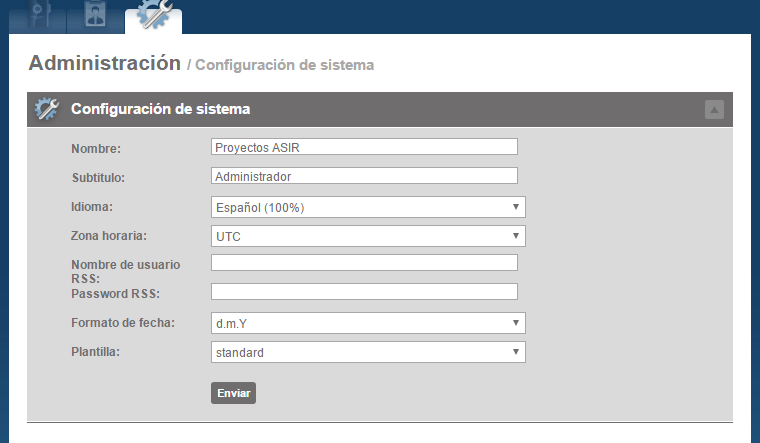Click the Configuración de sistema breadcrumb text
This screenshot has width=760, height=443.
284,65
